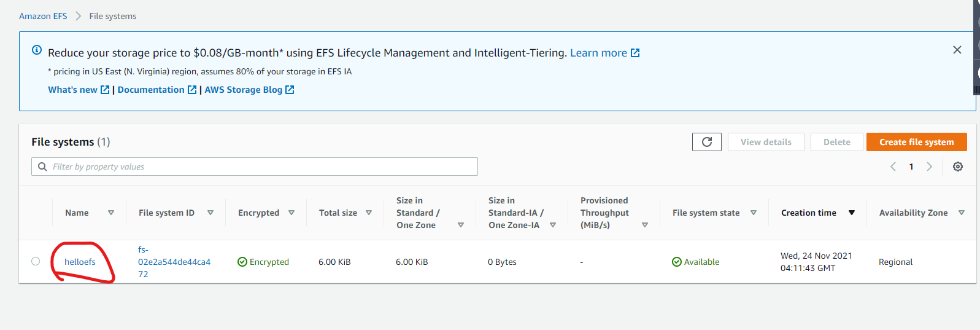Click the Encrypted status text in row
This screenshot has height=330, width=980.
click(x=269, y=262)
